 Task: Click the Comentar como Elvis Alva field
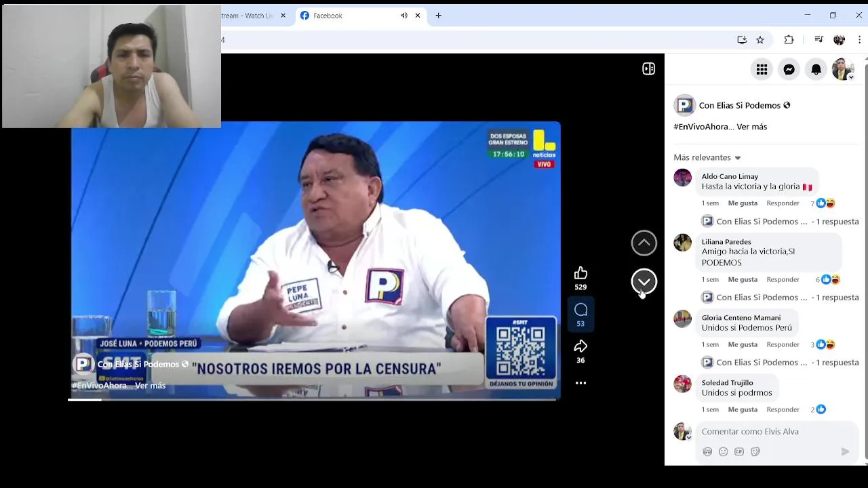pos(777,432)
